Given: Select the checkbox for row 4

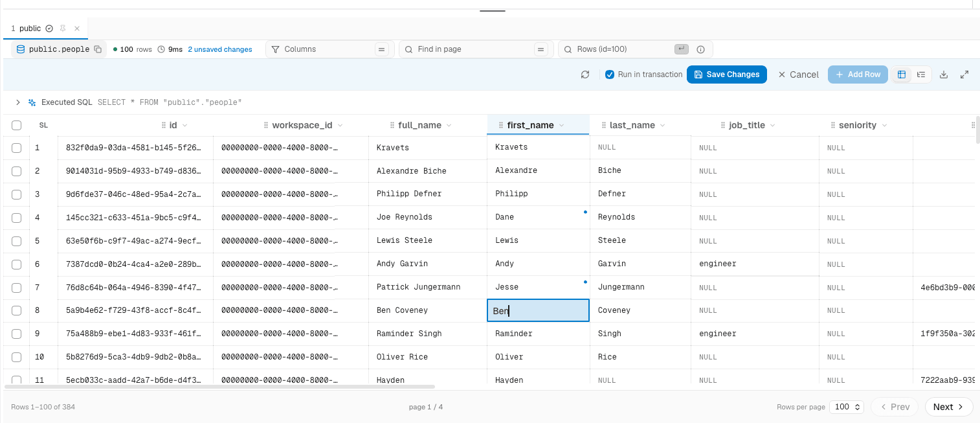Looking at the screenshot, I should (x=17, y=218).
